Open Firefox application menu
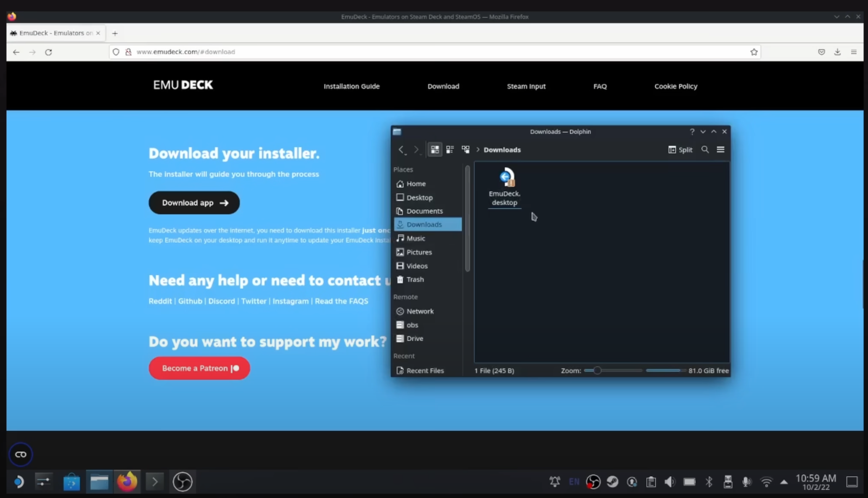Image resolution: width=868 pixels, height=498 pixels. pos(854,52)
